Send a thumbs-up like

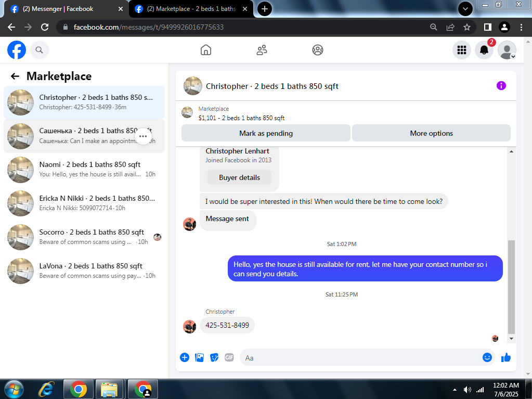click(506, 357)
